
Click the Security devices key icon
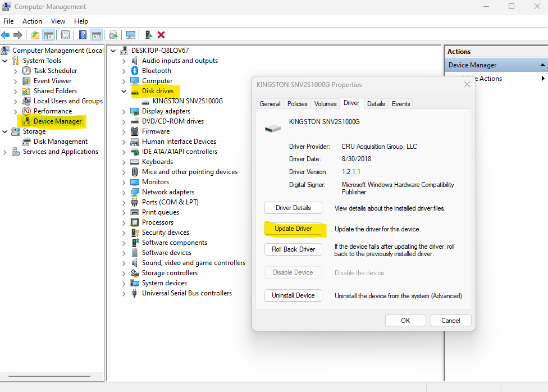(135, 233)
